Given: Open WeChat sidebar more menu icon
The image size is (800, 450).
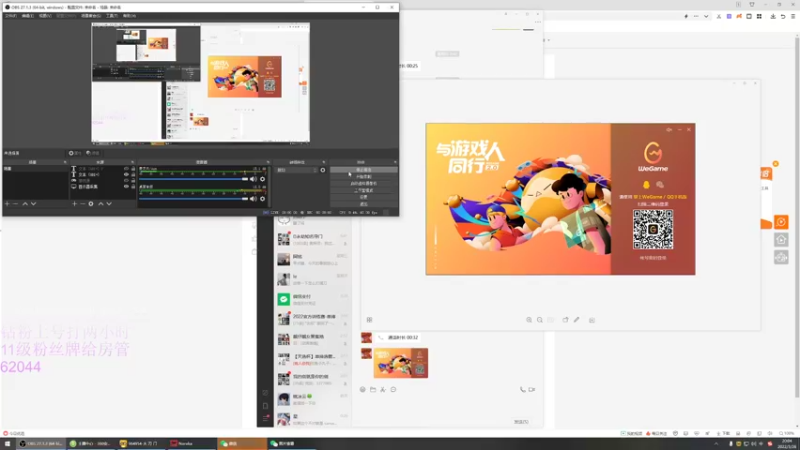Looking at the screenshot, I should pos(266,418).
